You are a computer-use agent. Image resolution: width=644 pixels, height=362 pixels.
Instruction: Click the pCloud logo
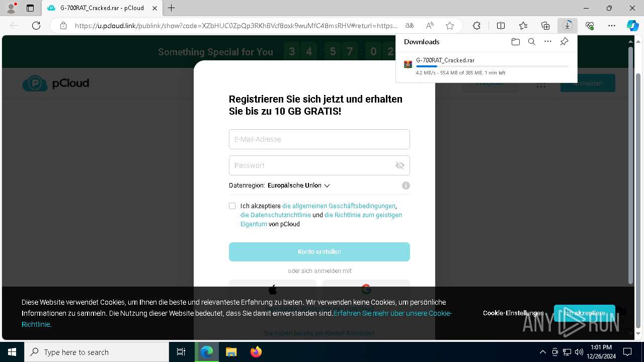coord(55,83)
